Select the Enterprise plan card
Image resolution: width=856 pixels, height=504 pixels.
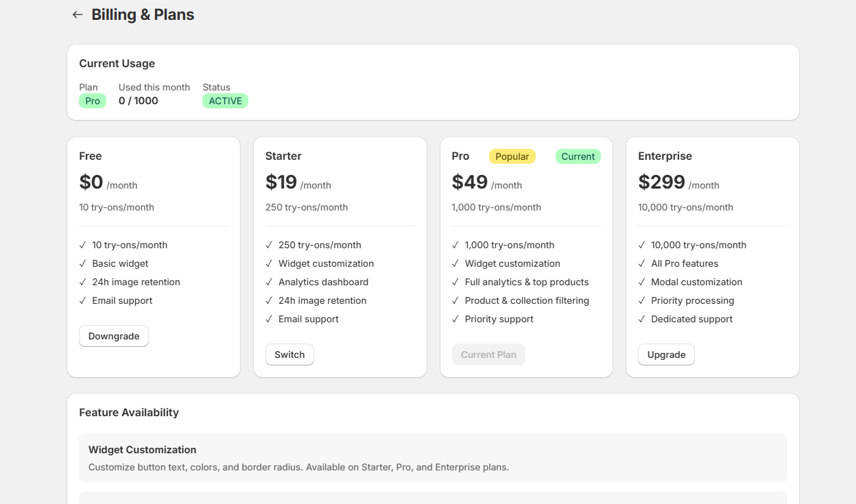(x=712, y=257)
